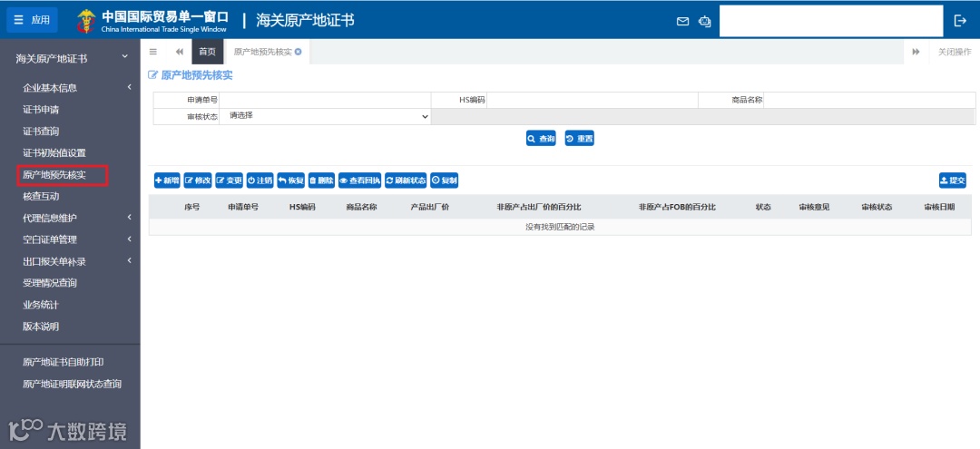Click the 审核意见 column header
This screenshot has height=449, width=980.
coord(814,207)
